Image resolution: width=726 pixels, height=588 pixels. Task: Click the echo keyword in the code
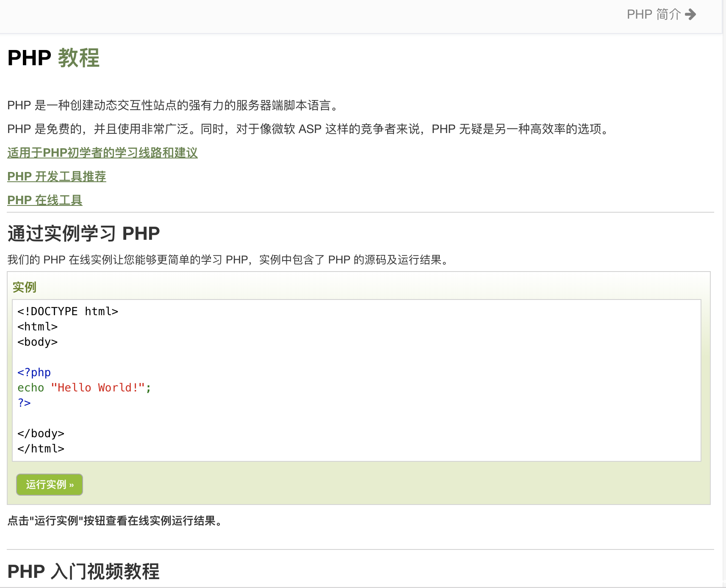click(30, 388)
